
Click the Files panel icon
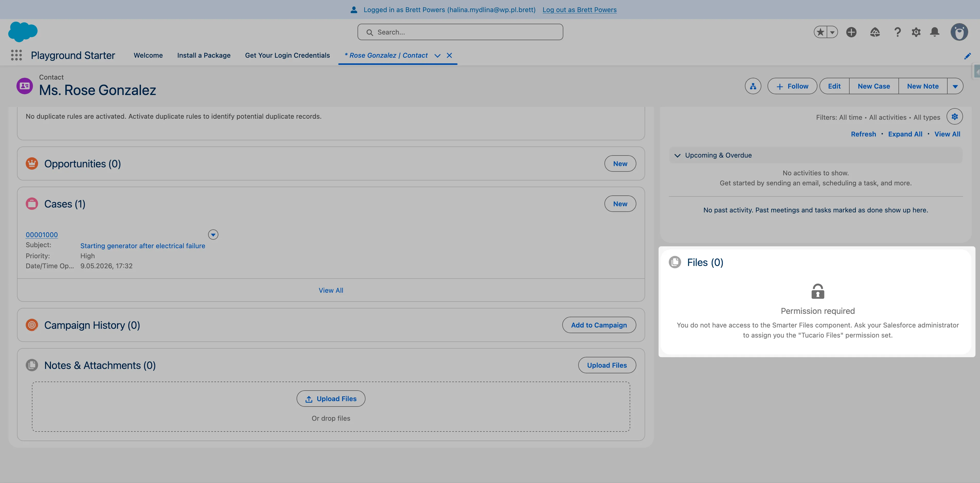(675, 262)
